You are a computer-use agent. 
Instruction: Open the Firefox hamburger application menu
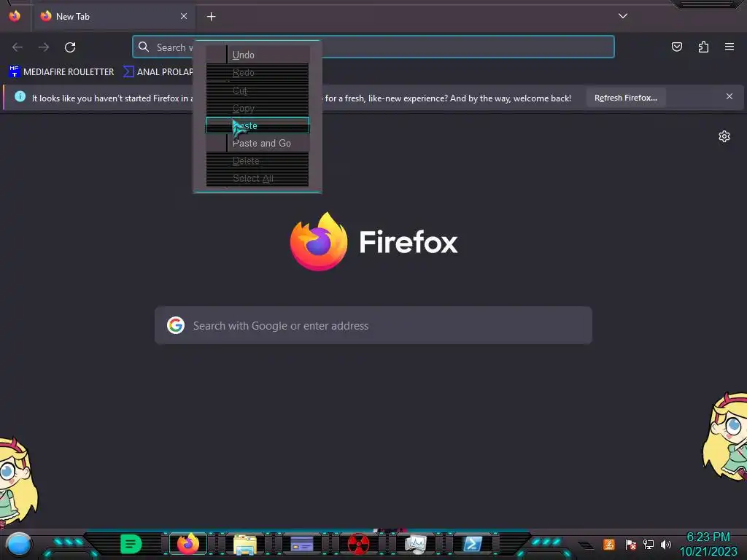point(729,47)
